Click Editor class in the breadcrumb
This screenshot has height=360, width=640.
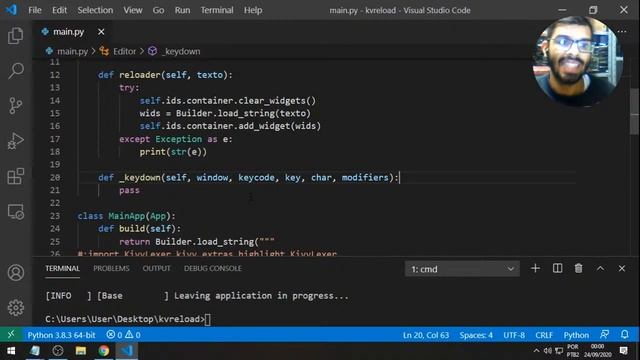pos(124,51)
